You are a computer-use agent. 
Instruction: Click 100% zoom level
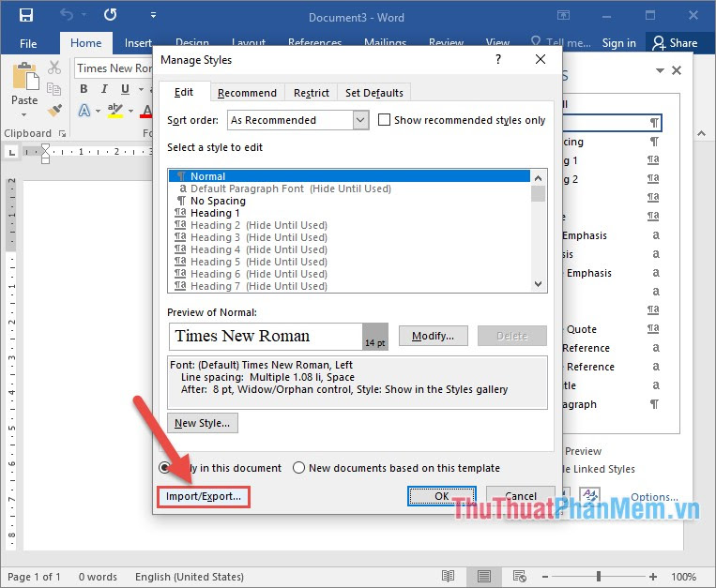click(683, 577)
